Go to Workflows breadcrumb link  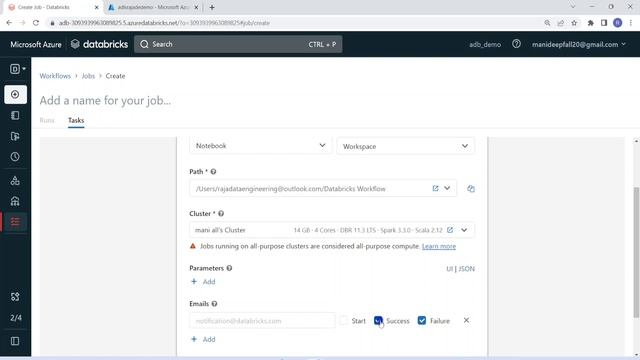pos(55,76)
